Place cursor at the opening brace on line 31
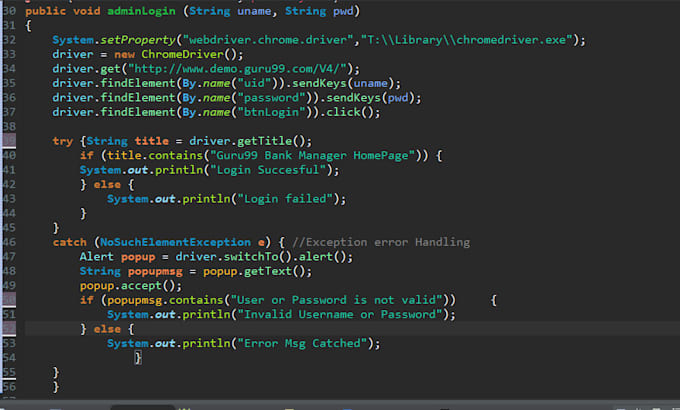 28,26
